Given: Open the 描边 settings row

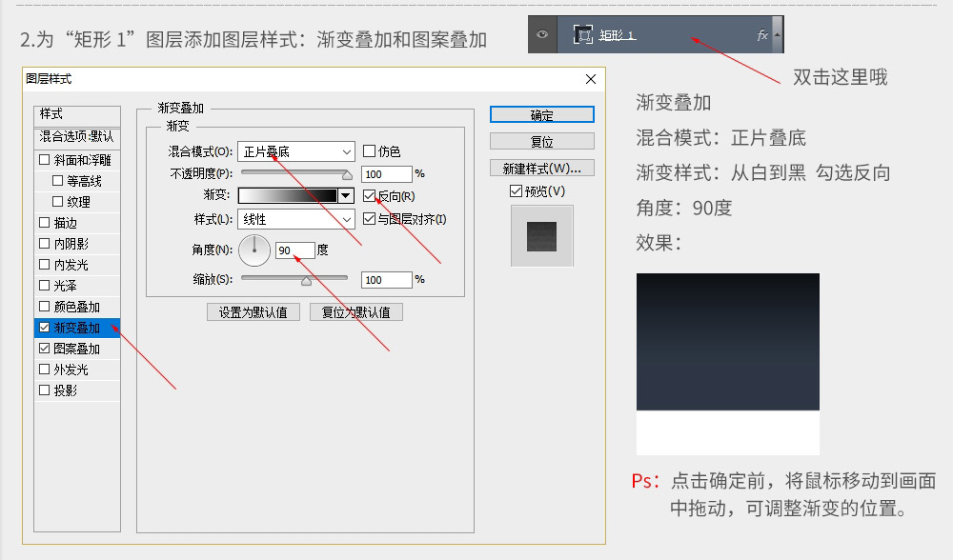Looking at the screenshot, I should point(77,223).
